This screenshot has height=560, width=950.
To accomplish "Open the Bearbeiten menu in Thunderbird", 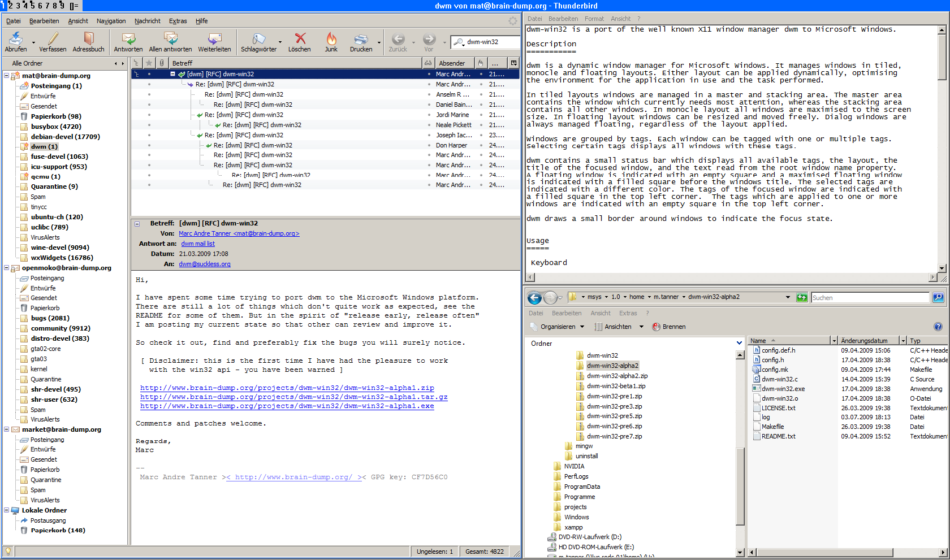I will 44,21.
